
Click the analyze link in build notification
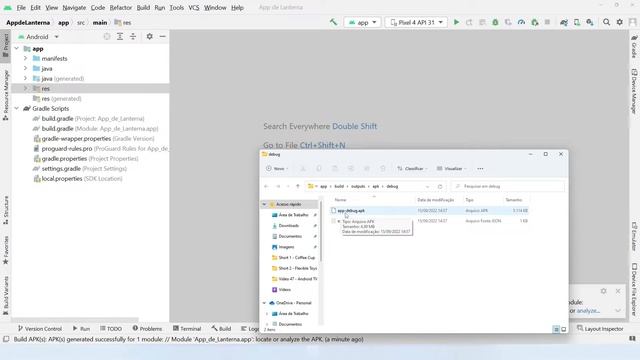click(x=588, y=311)
